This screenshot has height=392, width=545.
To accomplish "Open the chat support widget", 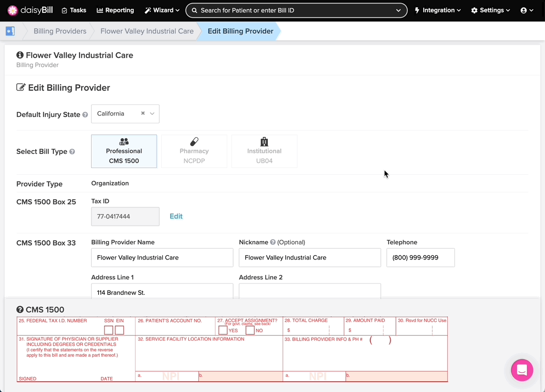I will coord(522,370).
